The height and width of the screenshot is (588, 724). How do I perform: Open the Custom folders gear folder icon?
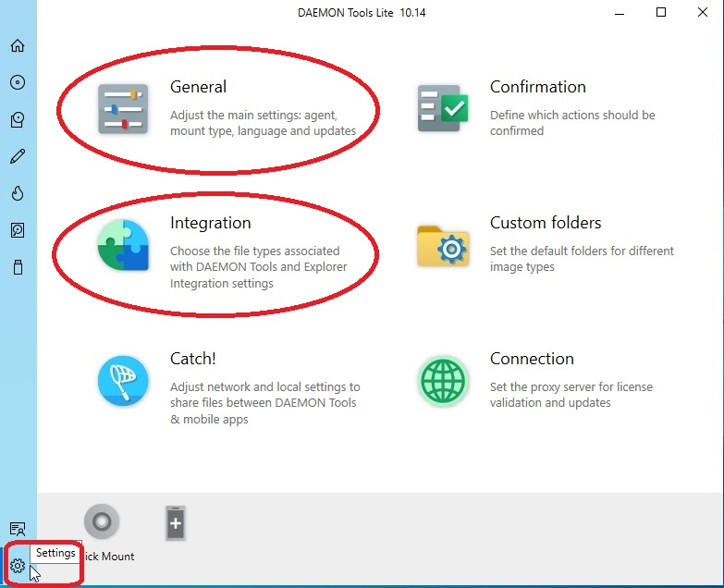(x=443, y=246)
